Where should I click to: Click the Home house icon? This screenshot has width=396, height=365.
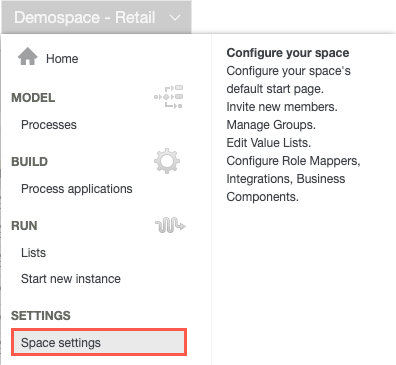(28, 56)
